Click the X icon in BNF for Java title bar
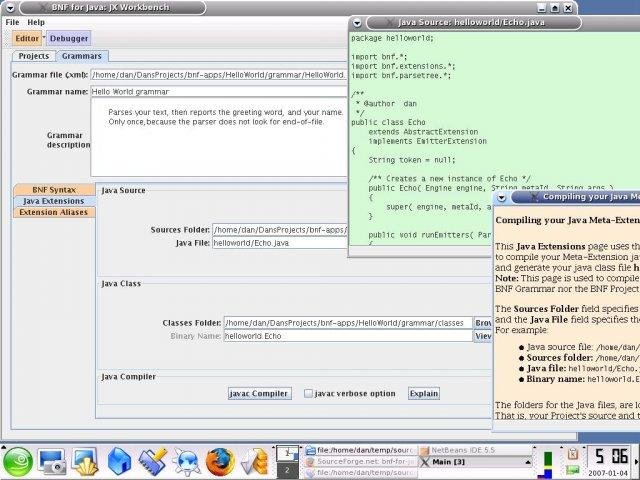 (43, 7)
